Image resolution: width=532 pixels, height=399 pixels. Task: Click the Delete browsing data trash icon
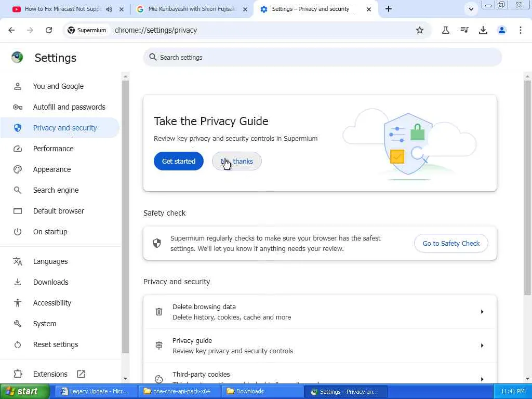(159, 312)
